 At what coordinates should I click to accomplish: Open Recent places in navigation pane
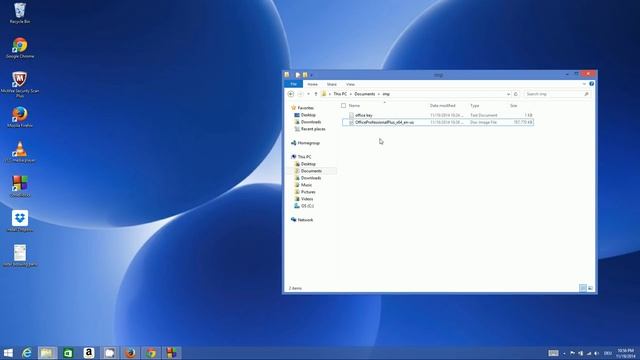(x=313, y=129)
